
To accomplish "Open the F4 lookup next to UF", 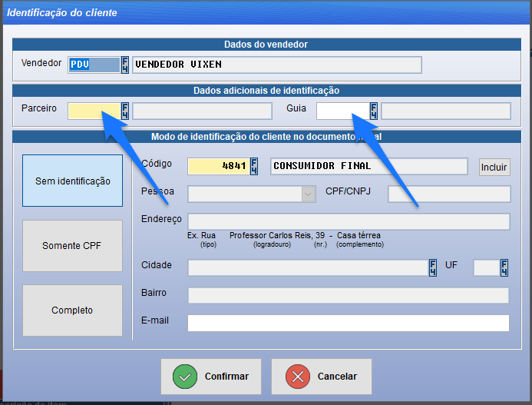I will [504, 267].
